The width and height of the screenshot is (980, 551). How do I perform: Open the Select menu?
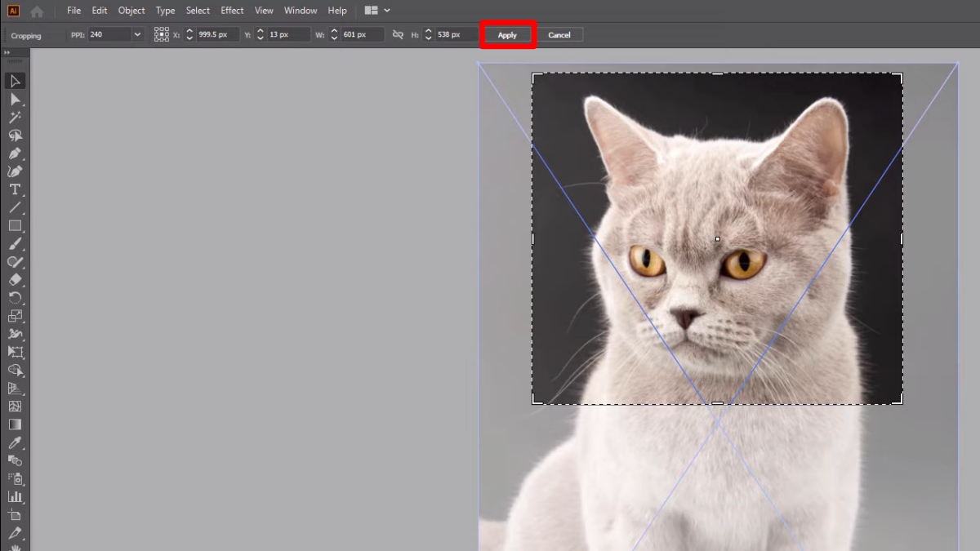(x=198, y=11)
